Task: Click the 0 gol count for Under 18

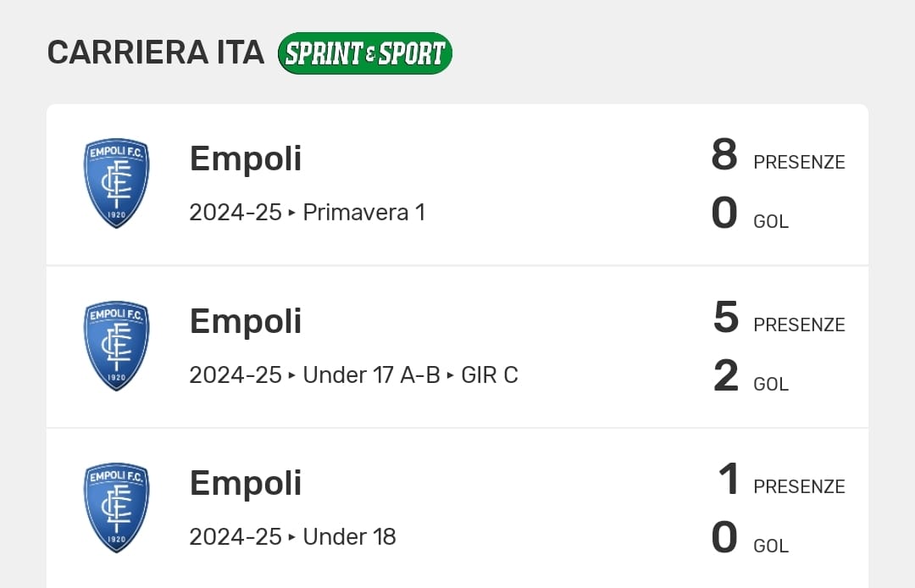Action: point(724,538)
